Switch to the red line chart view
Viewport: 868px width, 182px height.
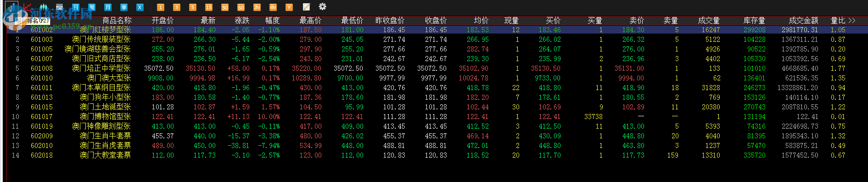27,7
